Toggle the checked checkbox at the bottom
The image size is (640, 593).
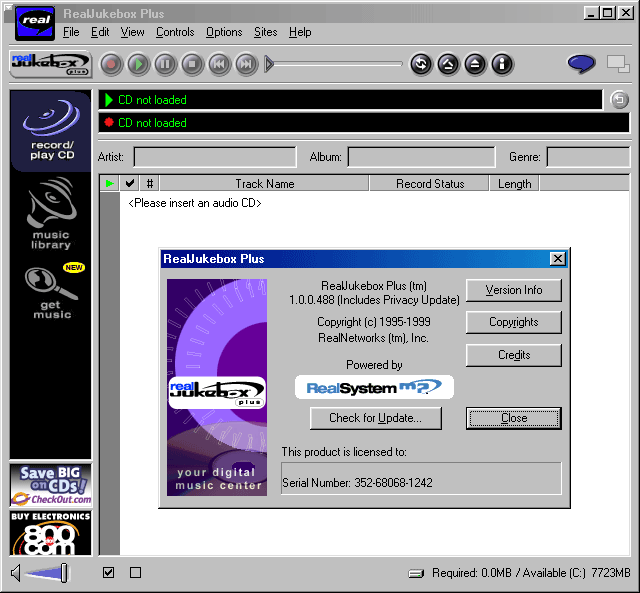(109, 573)
